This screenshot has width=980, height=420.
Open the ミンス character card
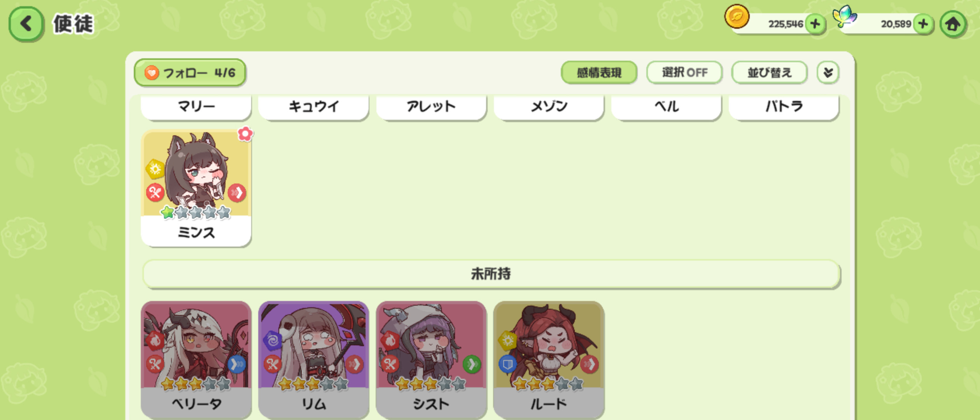[x=196, y=188]
